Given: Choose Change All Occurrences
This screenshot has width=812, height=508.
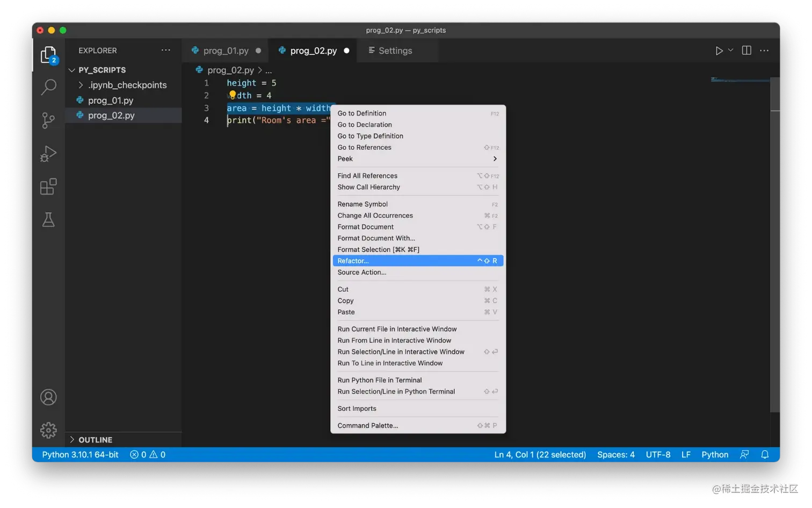Looking at the screenshot, I should pos(418,216).
